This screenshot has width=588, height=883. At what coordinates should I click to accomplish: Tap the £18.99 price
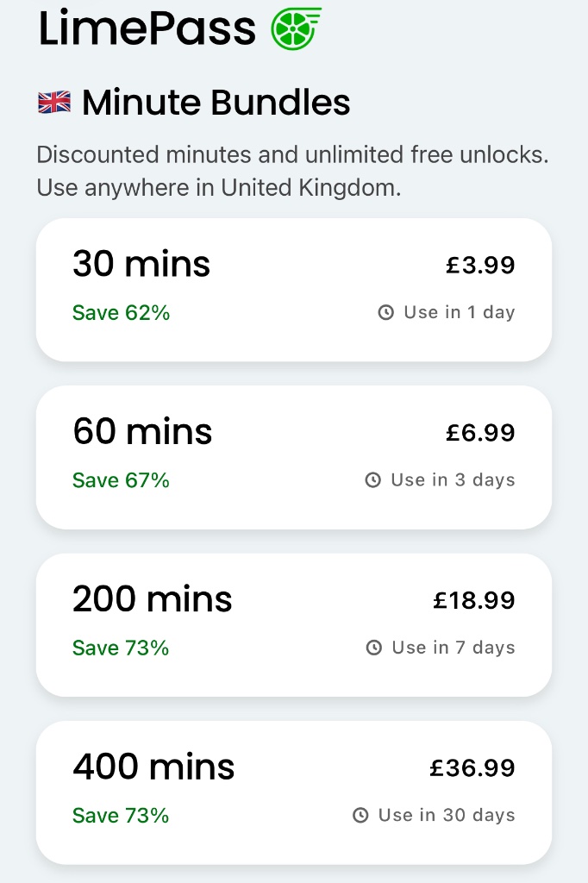474,600
